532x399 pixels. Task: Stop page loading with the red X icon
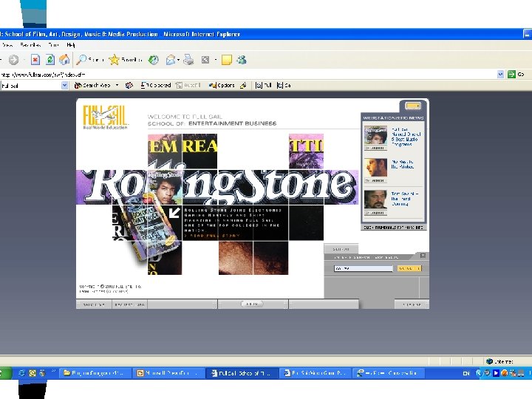35,60
